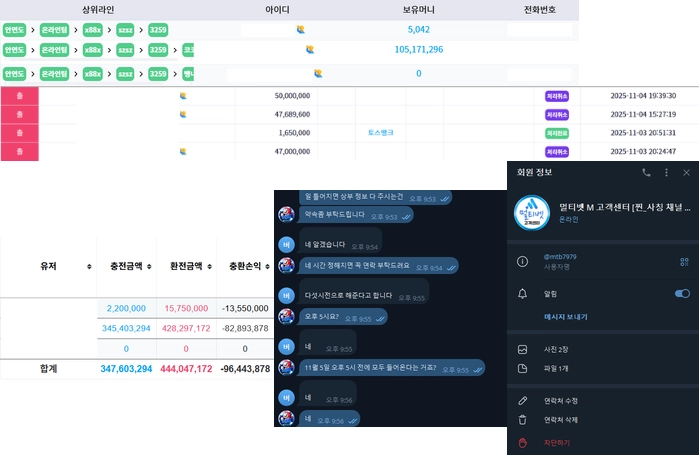Click the 전화번호 column header
Screen dimensions: 699x455
pyautogui.click(x=540, y=10)
